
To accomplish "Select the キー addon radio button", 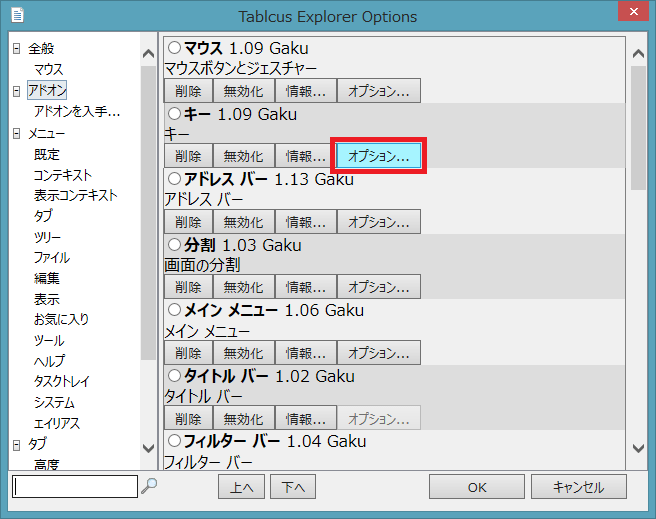I will coord(175,114).
